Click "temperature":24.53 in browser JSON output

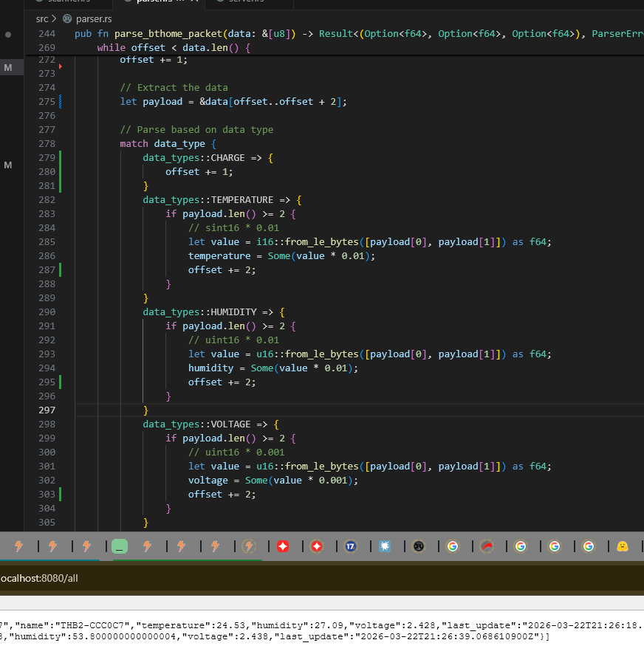click(x=193, y=625)
